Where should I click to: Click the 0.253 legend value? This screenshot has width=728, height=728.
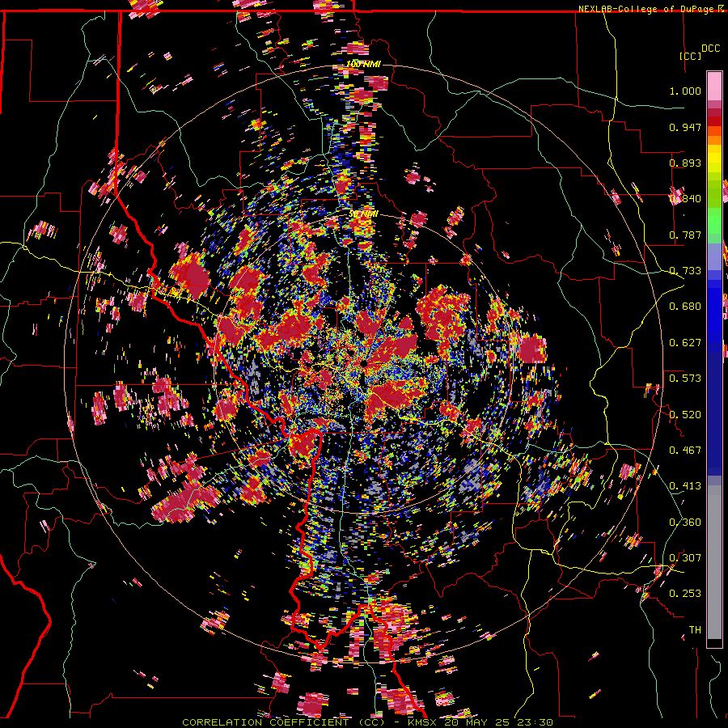685,594
